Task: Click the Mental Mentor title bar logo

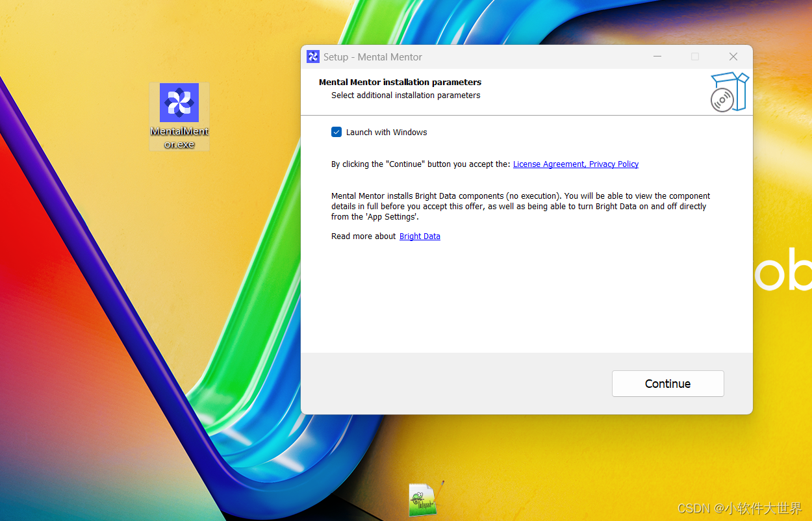Action: click(313, 57)
